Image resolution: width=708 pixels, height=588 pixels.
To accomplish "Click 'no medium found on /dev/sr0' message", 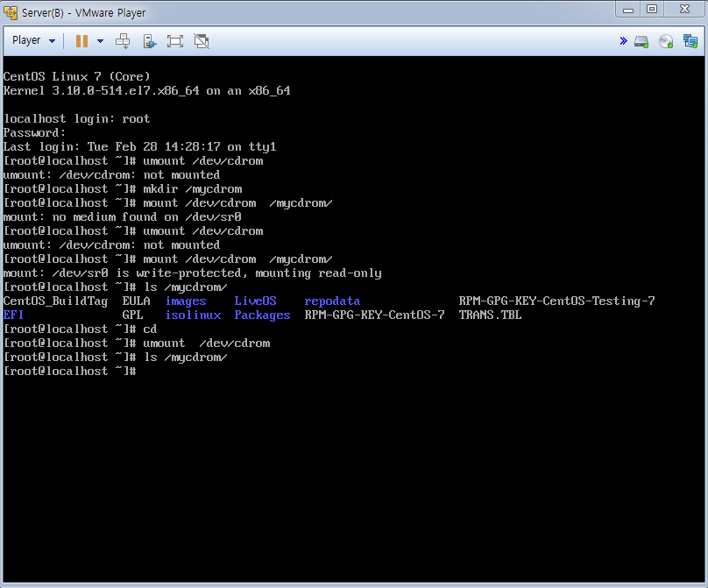I will pyautogui.click(x=146, y=217).
